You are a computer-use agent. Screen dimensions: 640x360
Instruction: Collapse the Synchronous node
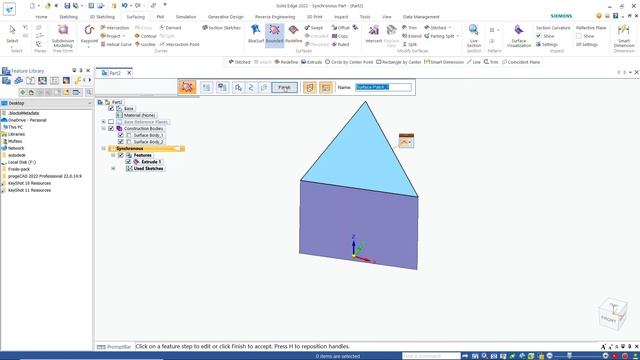click(104, 149)
